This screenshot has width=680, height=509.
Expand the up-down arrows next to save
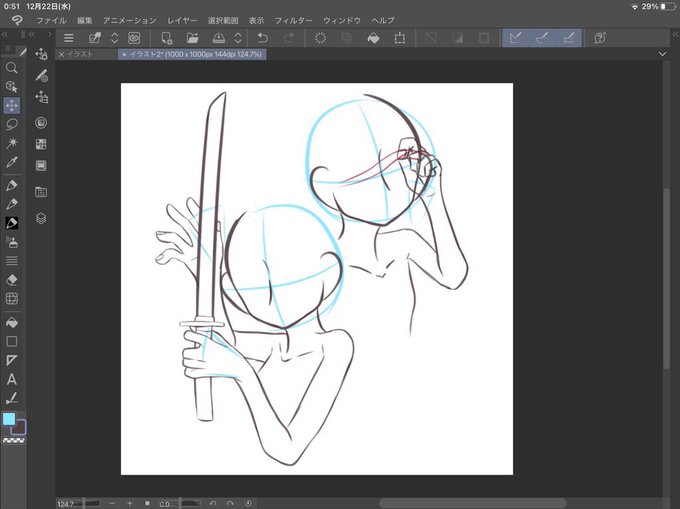tap(238, 38)
